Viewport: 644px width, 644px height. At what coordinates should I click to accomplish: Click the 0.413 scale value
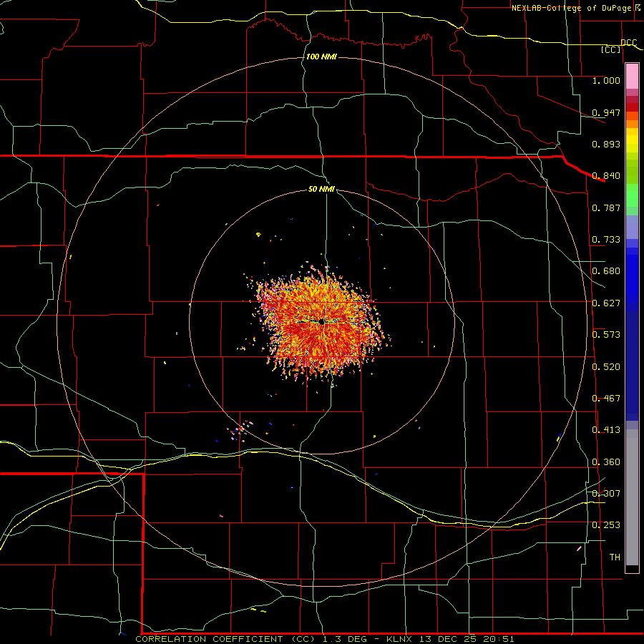click(x=606, y=430)
